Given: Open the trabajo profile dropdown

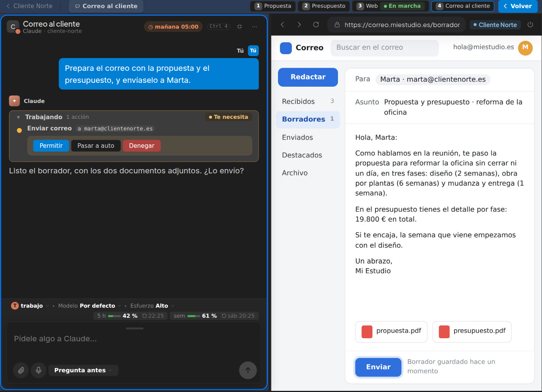Looking at the screenshot, I should coord(30,306).
